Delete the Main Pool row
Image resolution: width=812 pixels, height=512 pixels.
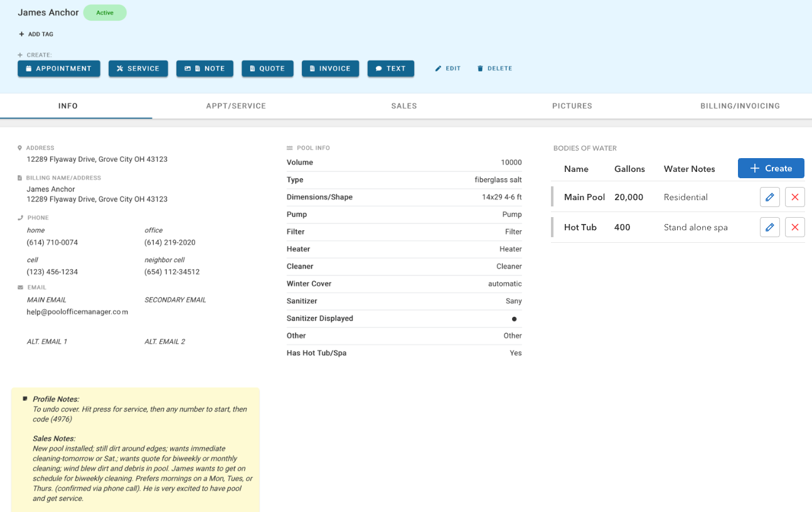pyautogui.click(x=794, y=197)
